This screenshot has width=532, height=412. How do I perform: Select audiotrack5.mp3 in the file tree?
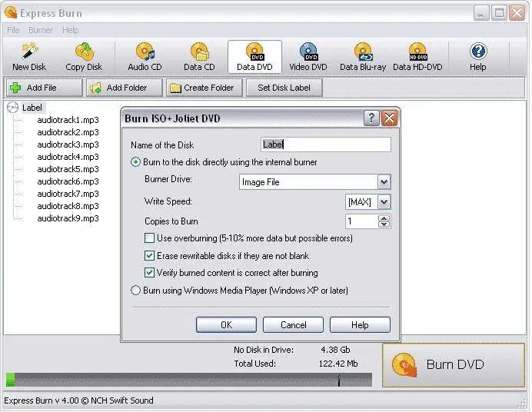pyautogui.click(x=68, y=169)
